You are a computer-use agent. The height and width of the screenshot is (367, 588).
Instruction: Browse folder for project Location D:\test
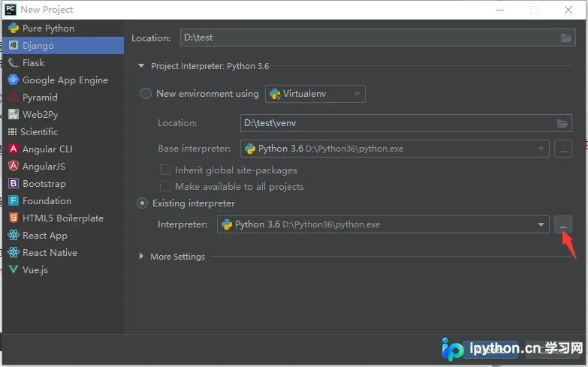pyautogui.click(x=566, y=38)
